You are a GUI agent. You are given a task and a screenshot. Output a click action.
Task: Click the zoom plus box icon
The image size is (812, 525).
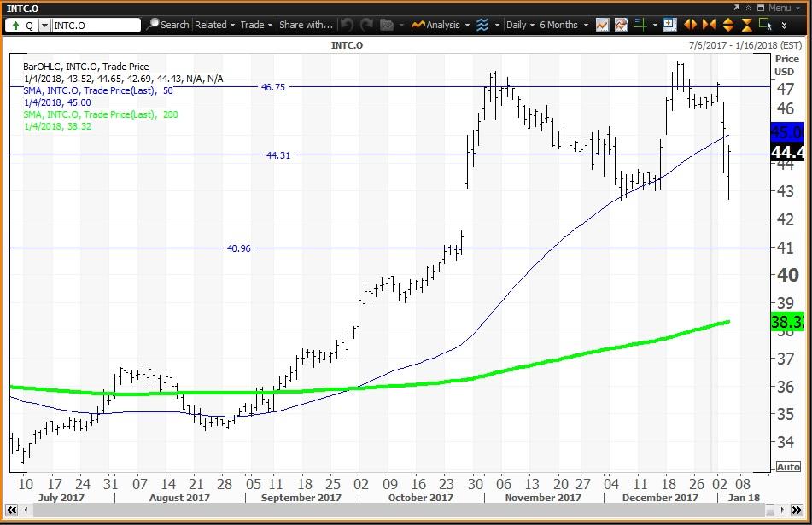tap(669, 25)
